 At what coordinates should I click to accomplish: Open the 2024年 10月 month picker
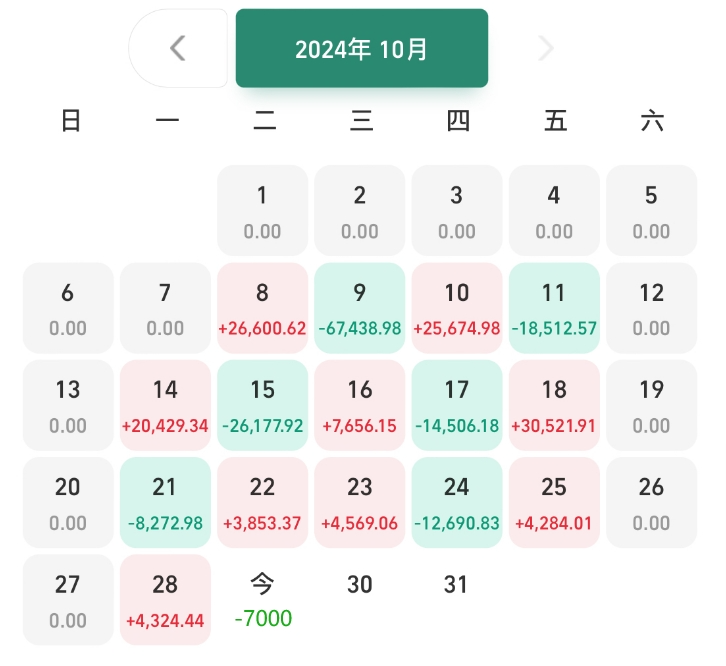point(362,48)
